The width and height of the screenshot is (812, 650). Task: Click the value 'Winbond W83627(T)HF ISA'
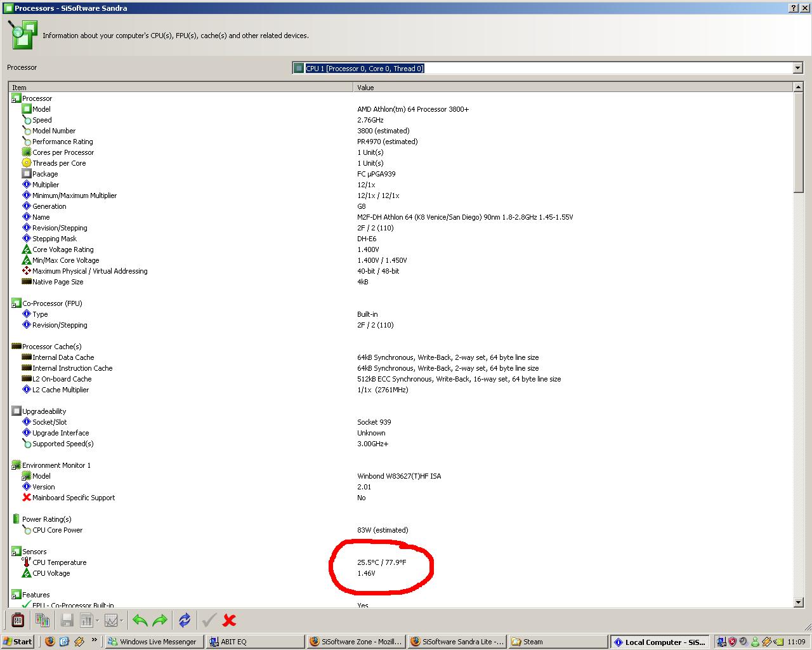pyautogui.click(x=399, y=476)
